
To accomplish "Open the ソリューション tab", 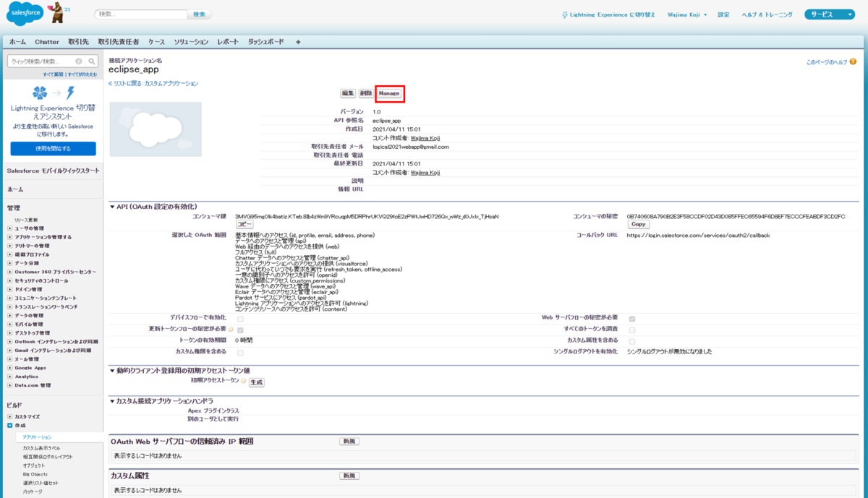I will click(191, 42).
